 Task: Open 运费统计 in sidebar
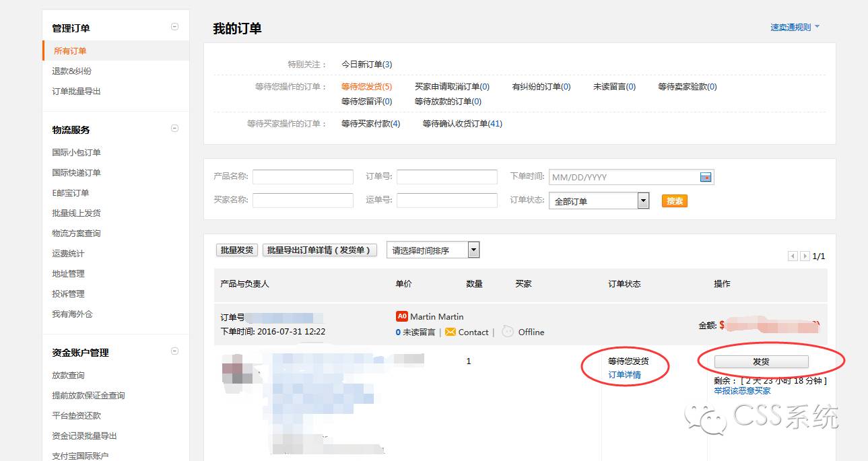(68, 254)
